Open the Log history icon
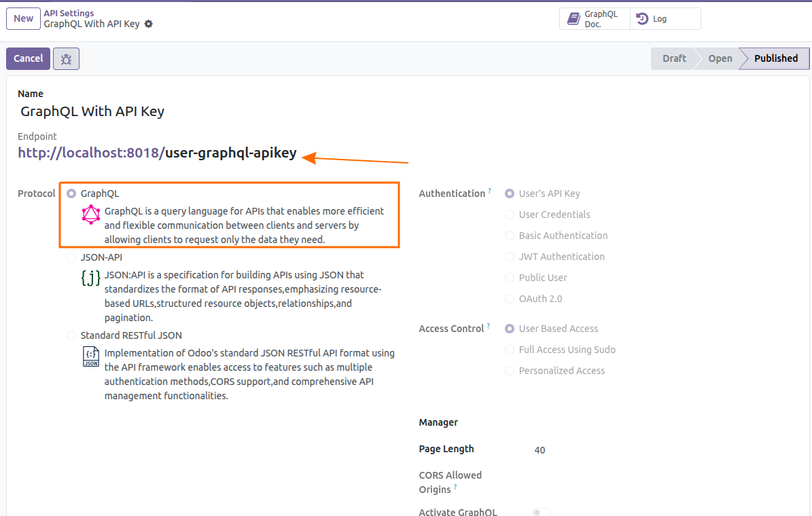Viewport: 812px width, 516px height. 641,19
